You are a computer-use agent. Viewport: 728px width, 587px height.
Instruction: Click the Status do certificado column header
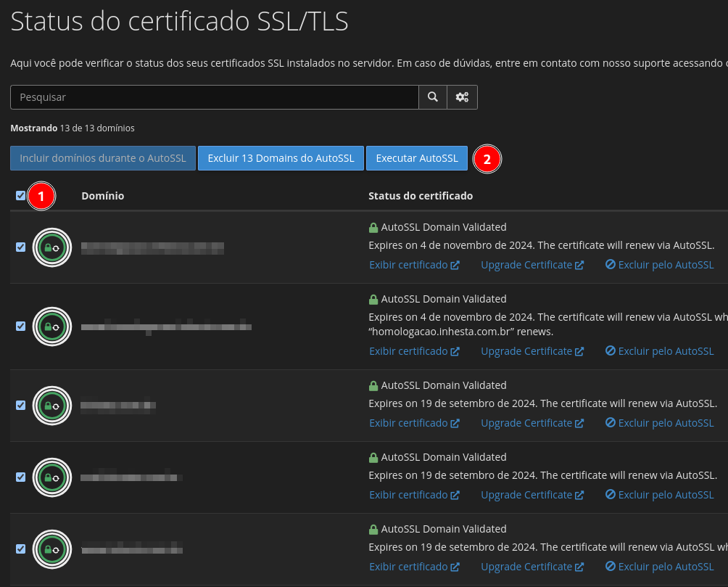point(421,196)
